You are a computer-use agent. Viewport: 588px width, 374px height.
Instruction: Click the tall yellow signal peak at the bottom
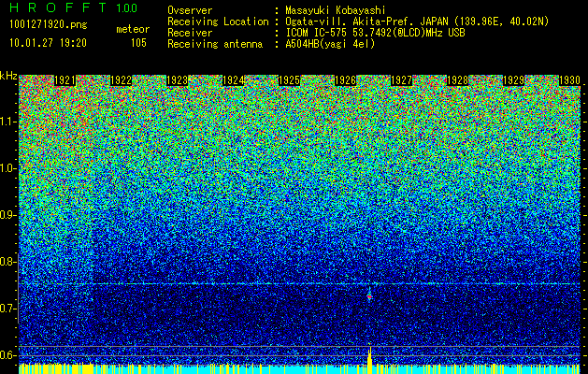tap(370, 359)
